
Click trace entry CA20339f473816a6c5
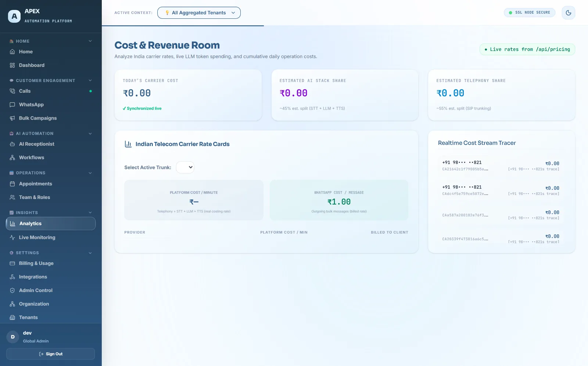[501, 239]
